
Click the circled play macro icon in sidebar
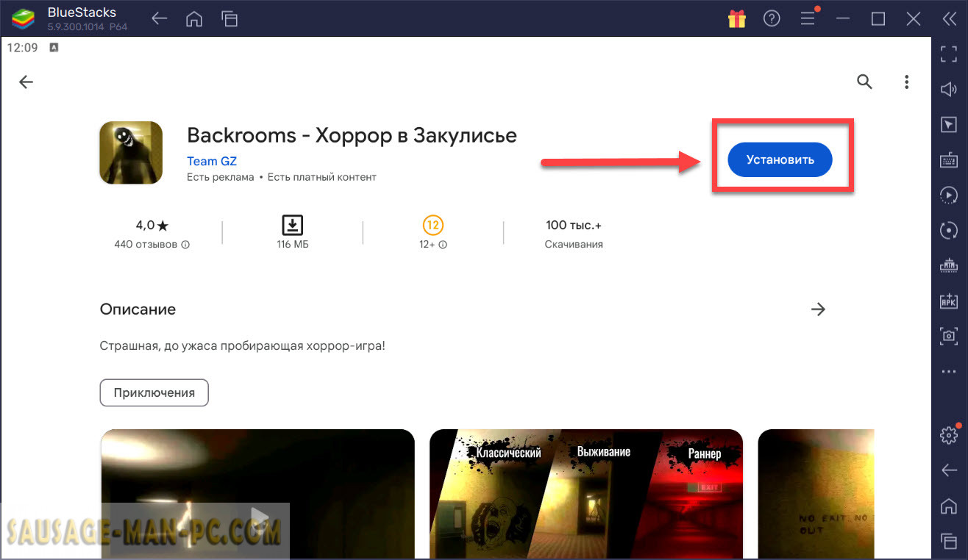[x=949, y=195]
